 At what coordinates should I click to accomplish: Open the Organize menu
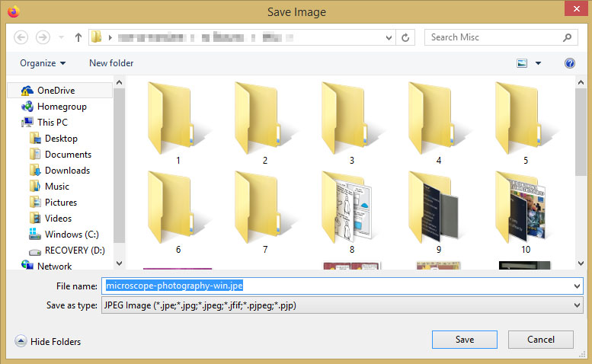click(43, 63)
